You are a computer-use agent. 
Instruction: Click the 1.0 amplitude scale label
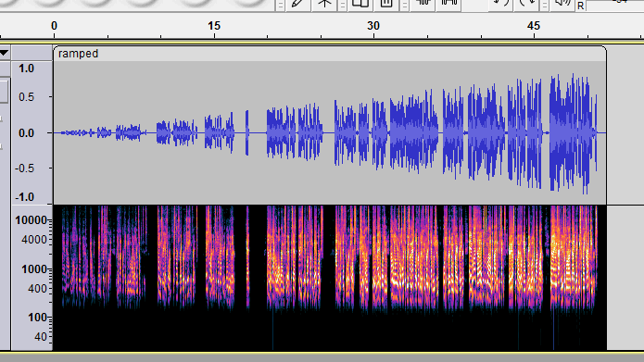point(26,69)
